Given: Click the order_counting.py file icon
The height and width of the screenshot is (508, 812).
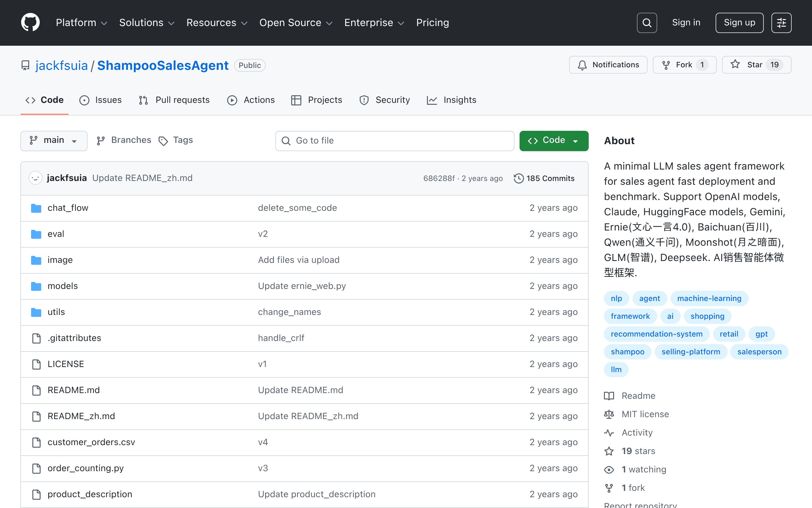Looking at the screenshot, I should [36, 468].
